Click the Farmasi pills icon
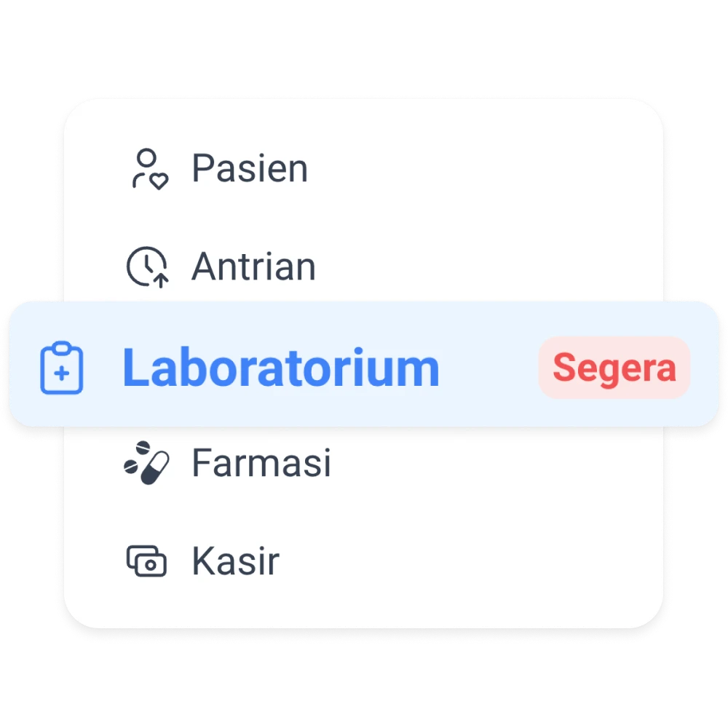Screen dimensions: 728x728 click(147, 463)
